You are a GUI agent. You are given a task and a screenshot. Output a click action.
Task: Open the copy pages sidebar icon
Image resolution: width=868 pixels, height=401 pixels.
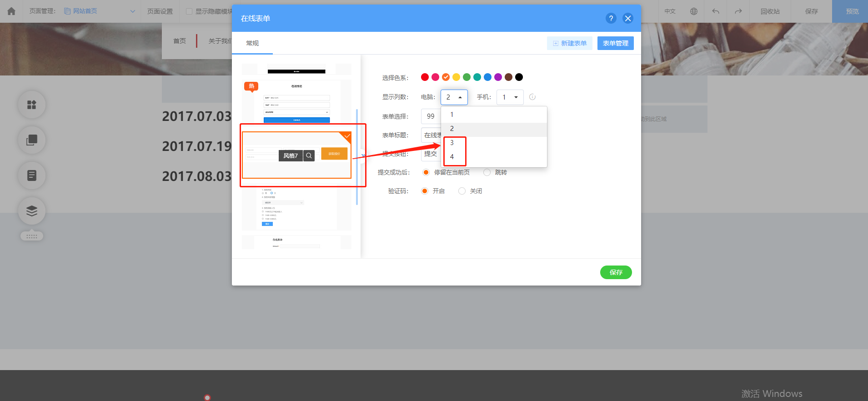coord(32,140)
